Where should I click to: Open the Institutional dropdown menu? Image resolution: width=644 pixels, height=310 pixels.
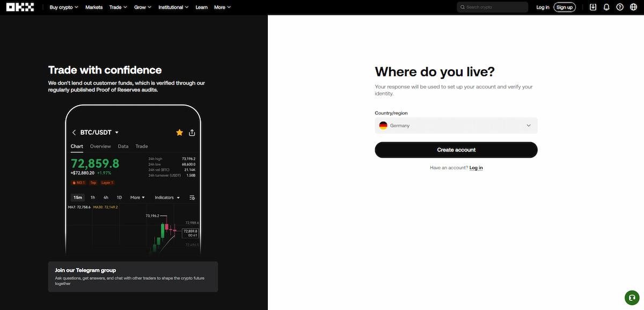click(173, 7)
